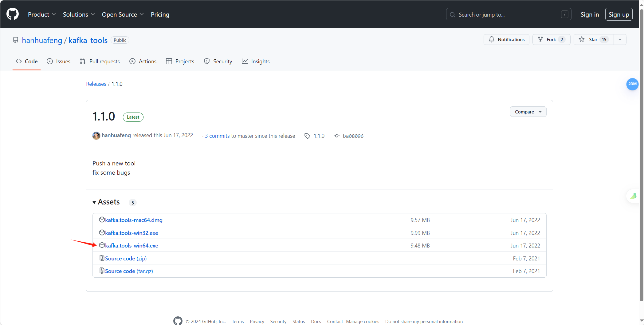Open the hanhuafeng owner profile link
The height and width of the screenshot is (325, 644).
tap(42, 40)
